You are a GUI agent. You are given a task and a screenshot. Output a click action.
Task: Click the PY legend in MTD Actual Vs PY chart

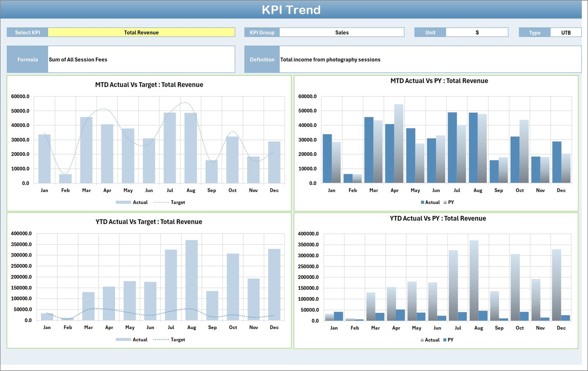pyautogui.click(x=451, y=202)
